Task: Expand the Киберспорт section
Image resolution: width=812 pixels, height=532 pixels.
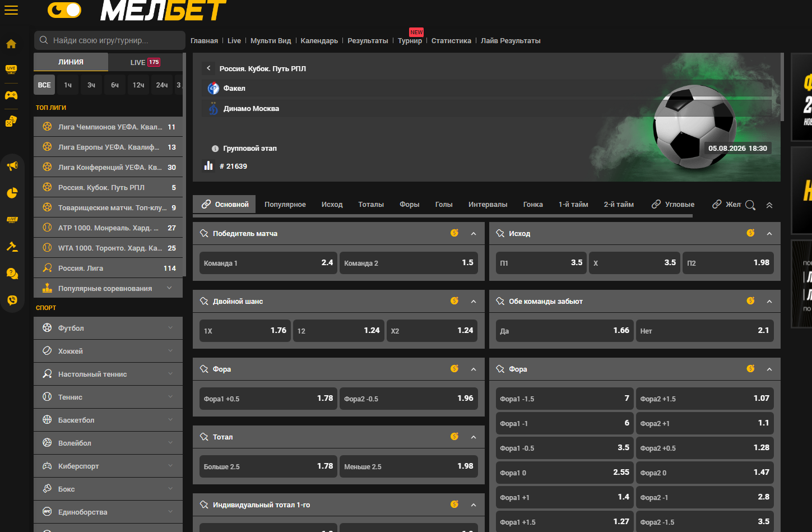Action: click(108, 466)
